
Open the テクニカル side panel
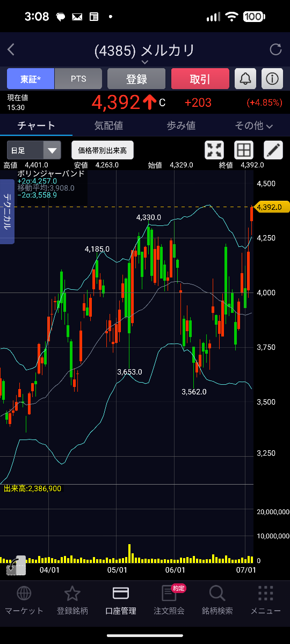pyautogui.click(x=7, y=211)
